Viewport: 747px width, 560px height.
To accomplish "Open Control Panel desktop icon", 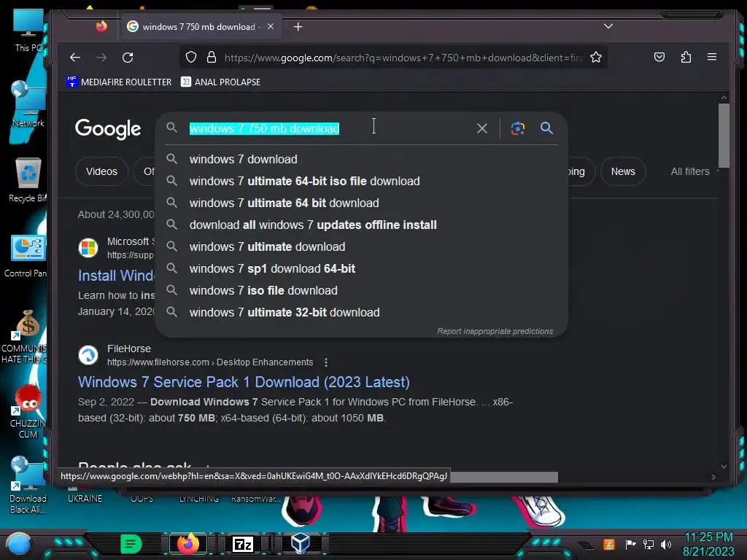I will click(x=27, y=255).
